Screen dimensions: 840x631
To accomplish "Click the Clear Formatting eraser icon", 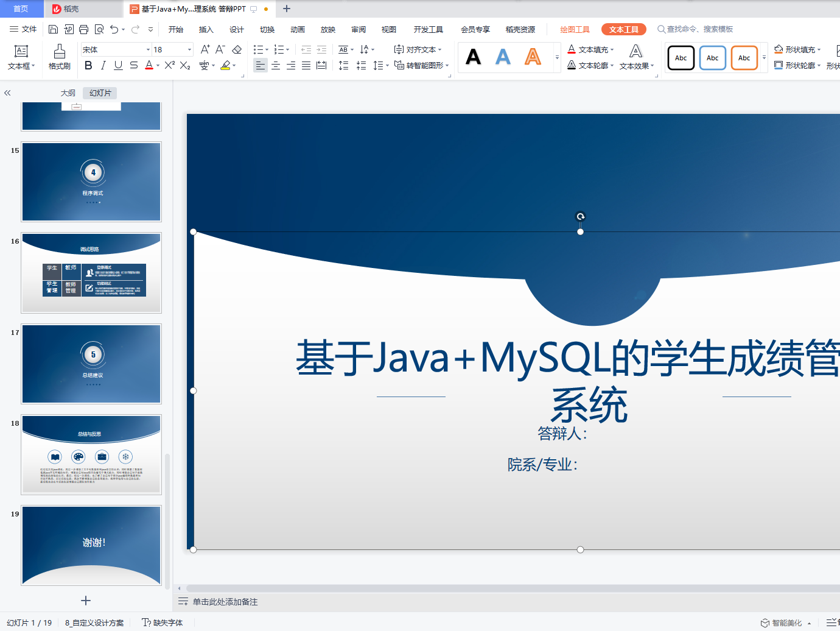I will point(237,49).
